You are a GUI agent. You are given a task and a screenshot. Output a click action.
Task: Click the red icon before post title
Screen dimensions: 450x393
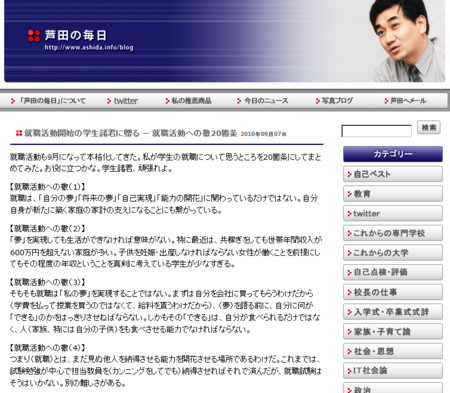pyautogui.click(x=19, y=133)
